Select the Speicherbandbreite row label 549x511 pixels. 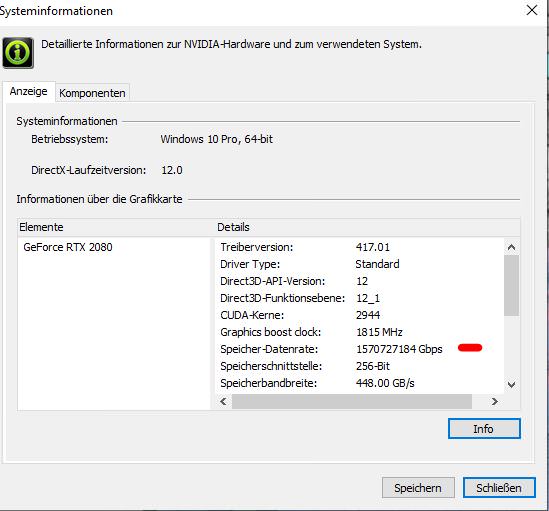(x=269, y=383)
